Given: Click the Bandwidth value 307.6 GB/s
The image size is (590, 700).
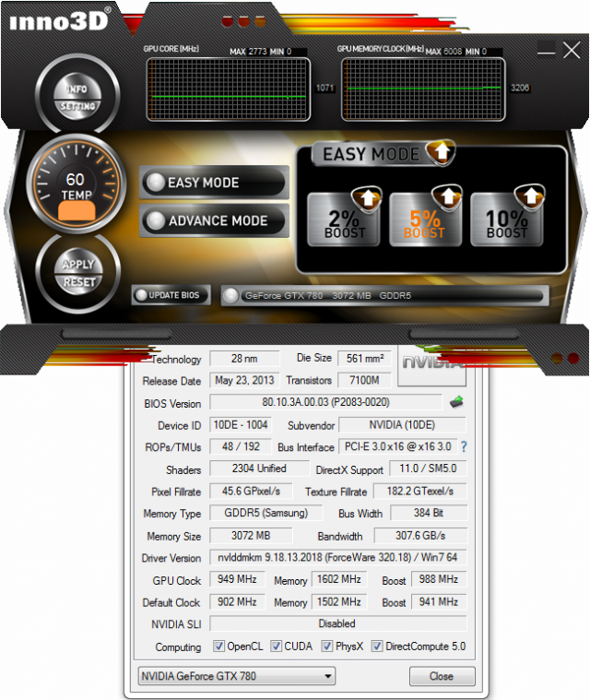Looking at the screenshot, I should pos(420,535).
